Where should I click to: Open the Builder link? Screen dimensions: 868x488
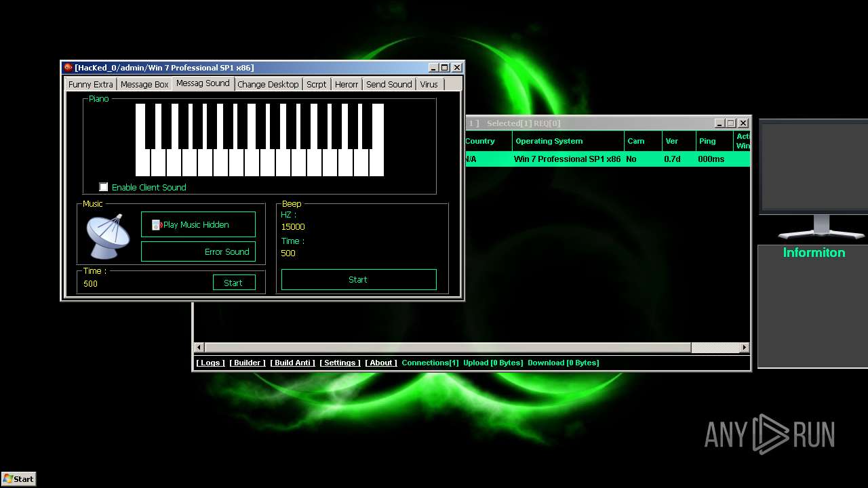248,363
